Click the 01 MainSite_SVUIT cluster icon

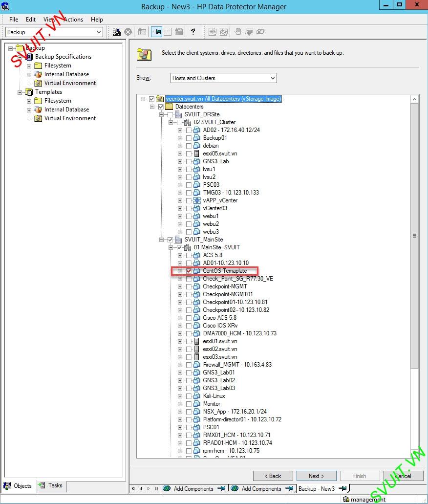coord(188,247)
